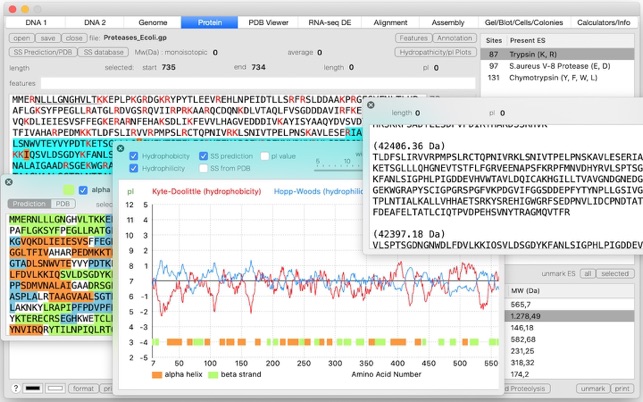
Task: Click the format button
Action: 83,388
